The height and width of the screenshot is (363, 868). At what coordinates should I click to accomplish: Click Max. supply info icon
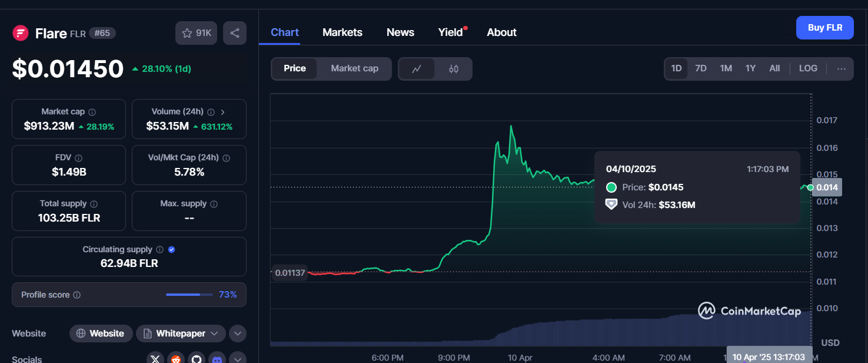pos(214,204)
